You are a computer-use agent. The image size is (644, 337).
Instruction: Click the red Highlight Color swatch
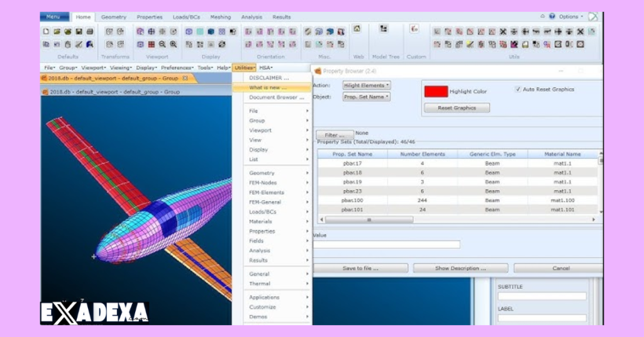tap(436, 91)
